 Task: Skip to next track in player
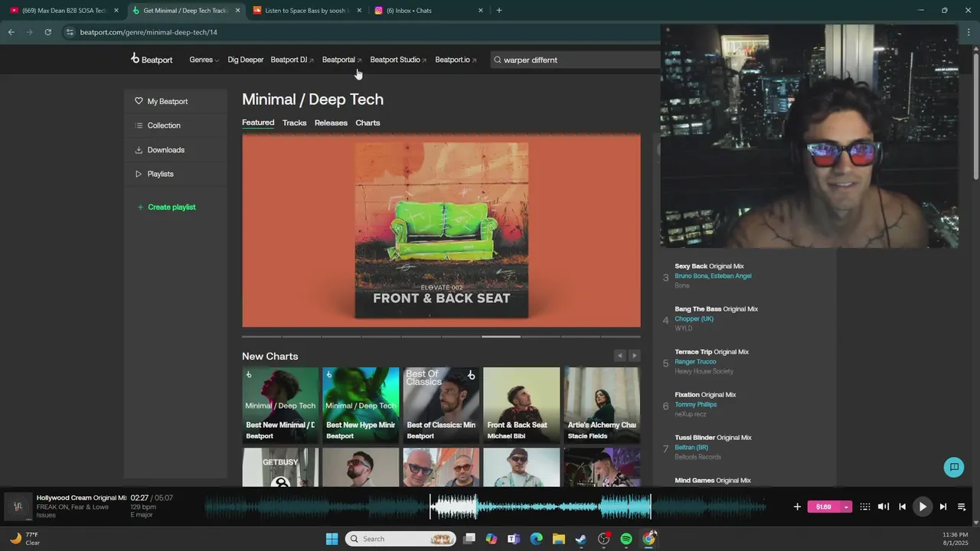(x=942, y=507)
